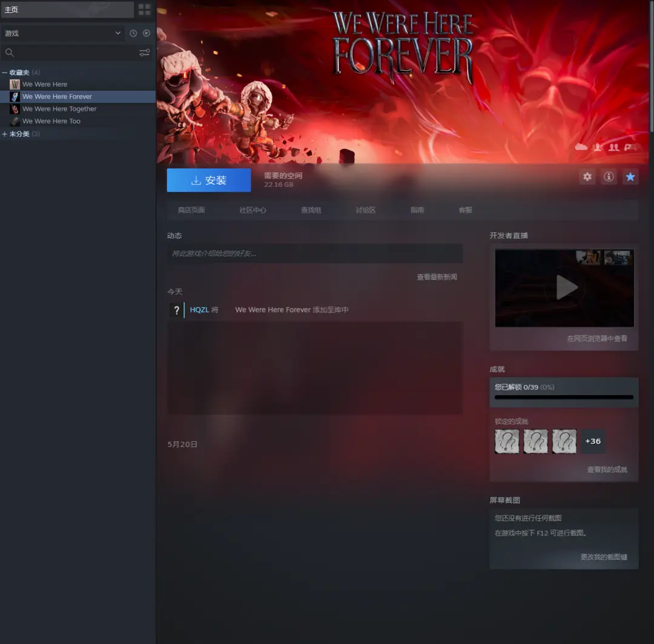Open the 讨论区 tab

pyautogui.click(x=366, y=210)
